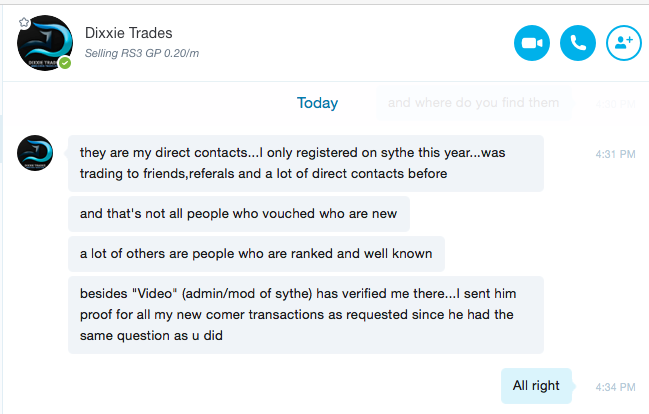Start a video call with Dixxie Trades

click(532, 43)
